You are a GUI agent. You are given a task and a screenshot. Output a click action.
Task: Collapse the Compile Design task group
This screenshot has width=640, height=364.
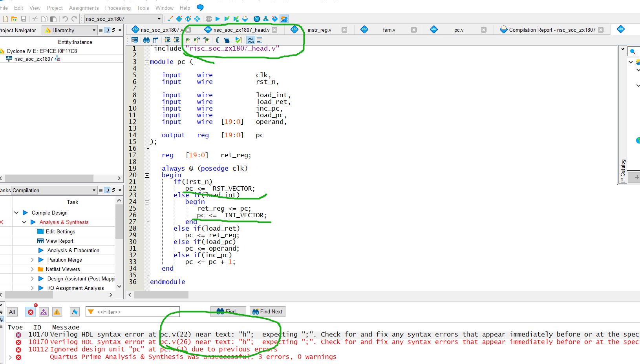(16, 212)
